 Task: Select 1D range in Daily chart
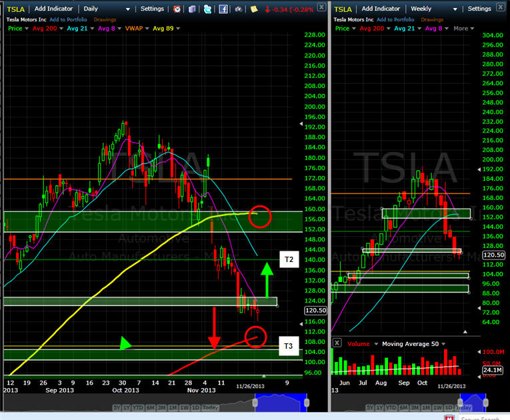click(x=195, y=407)
